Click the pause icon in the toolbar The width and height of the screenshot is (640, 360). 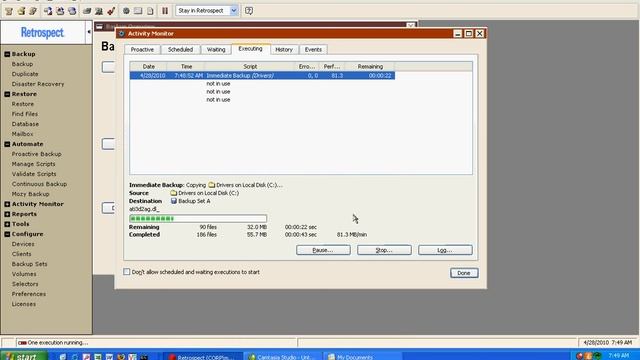point(165,11)
